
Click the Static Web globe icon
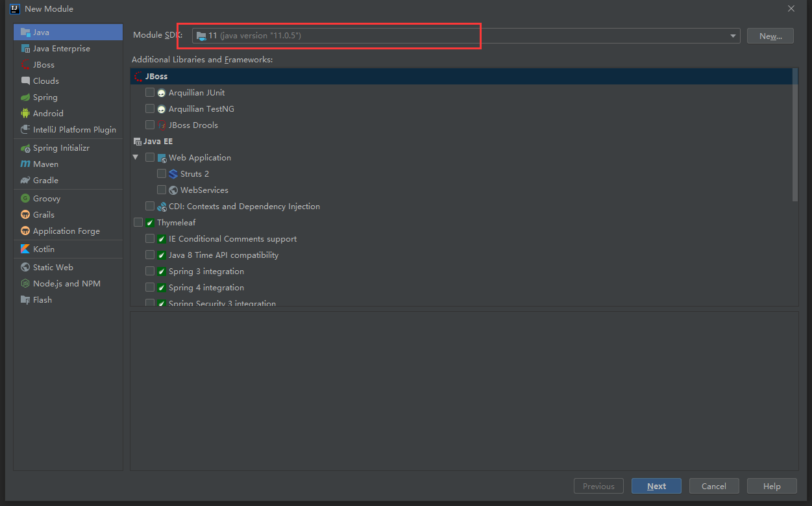[x=25, y=268]
